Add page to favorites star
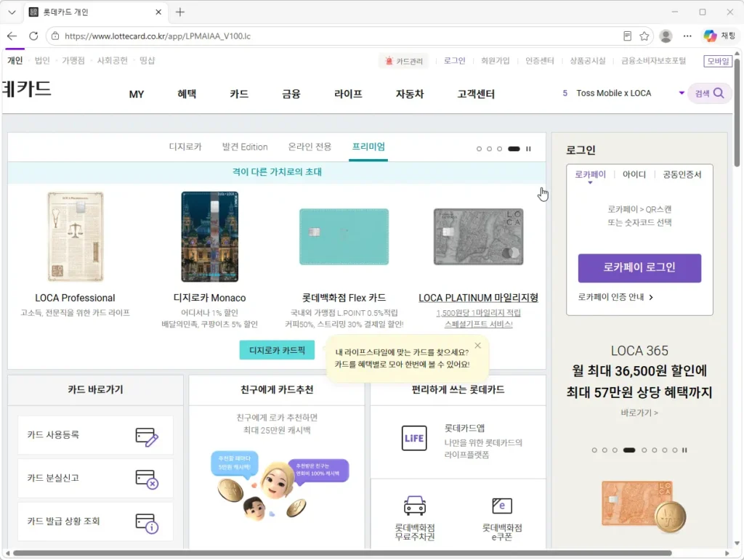Image resolution: width=744 pixels, height=560 pixels. tap(644, 36)
